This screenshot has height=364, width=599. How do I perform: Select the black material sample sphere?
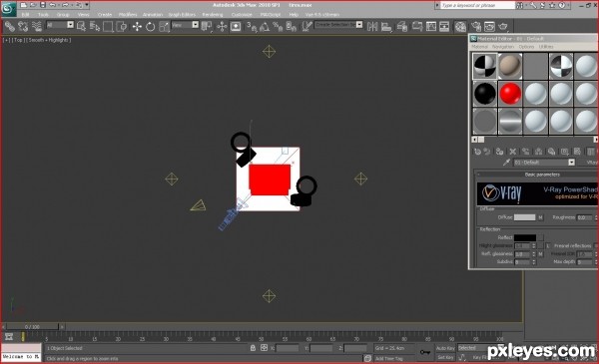coord(485,94)
